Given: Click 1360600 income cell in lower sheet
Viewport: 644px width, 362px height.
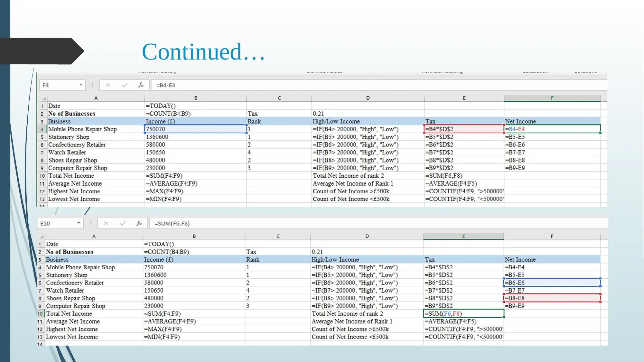Looking at the screenshot, I should pyautogui.click(x=194, y=275).
